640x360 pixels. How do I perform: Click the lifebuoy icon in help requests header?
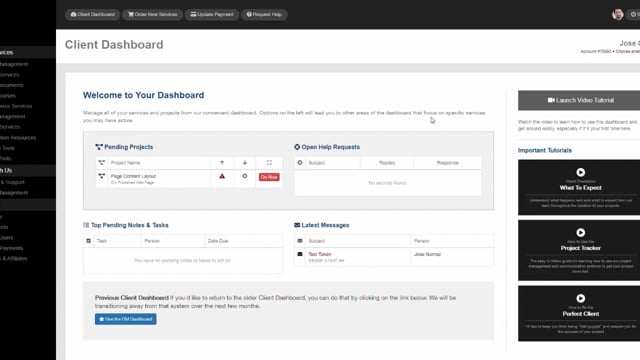pyautogui.click(x=300, y=162)
